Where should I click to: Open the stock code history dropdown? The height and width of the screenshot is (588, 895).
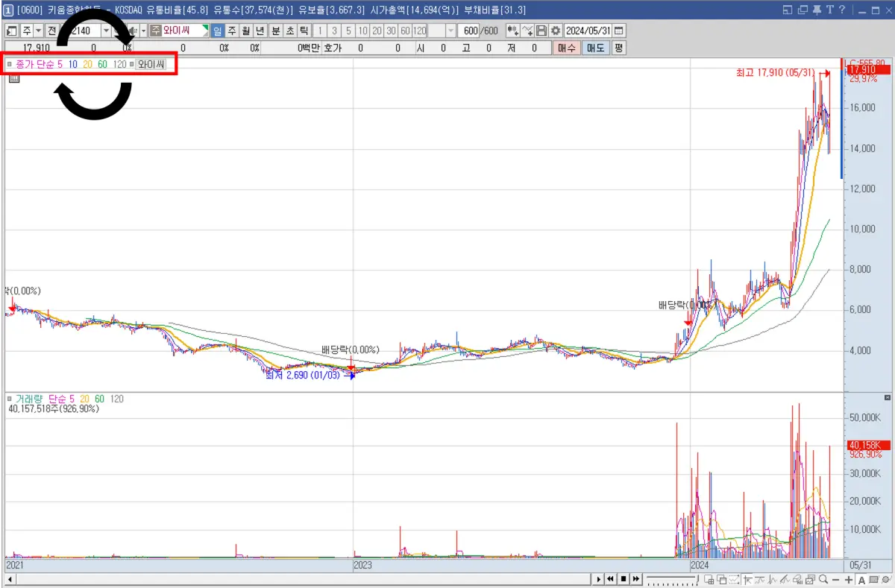(x=106, y=31)
